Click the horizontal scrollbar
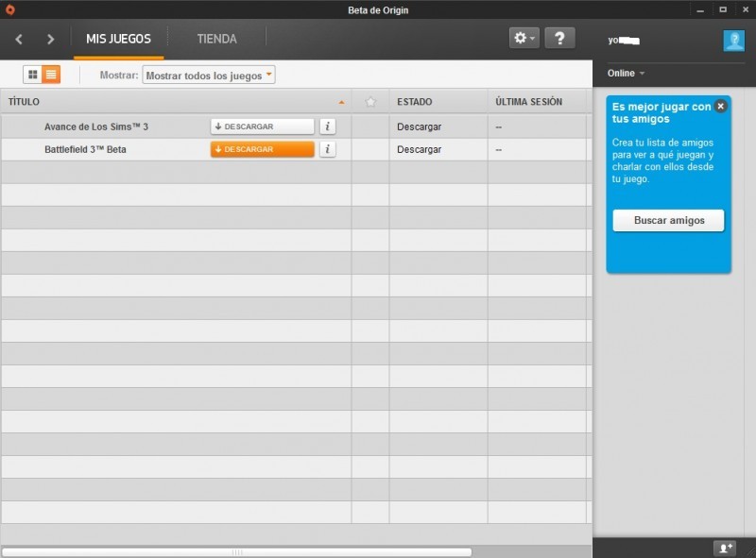Screen dimensions: 756x558 pyautogui.click(x=237, y=552)
